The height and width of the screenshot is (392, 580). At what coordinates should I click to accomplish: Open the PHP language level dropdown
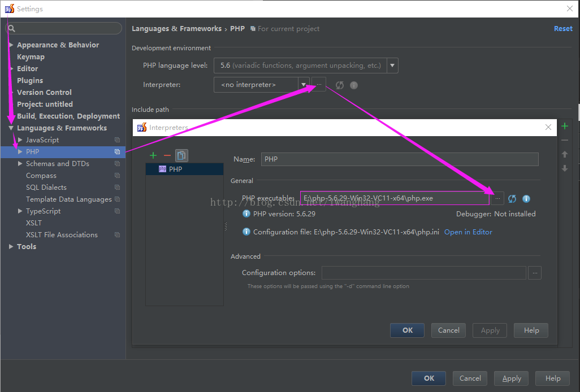tap(393, 66)
